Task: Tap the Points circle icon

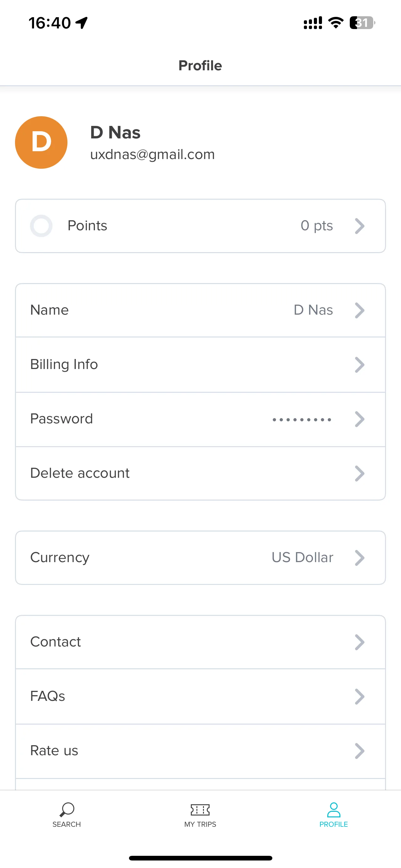Action: 41,226
